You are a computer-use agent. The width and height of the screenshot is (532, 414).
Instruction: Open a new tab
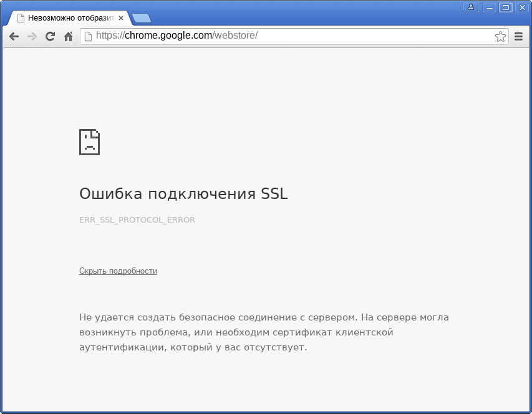[141, 19]
